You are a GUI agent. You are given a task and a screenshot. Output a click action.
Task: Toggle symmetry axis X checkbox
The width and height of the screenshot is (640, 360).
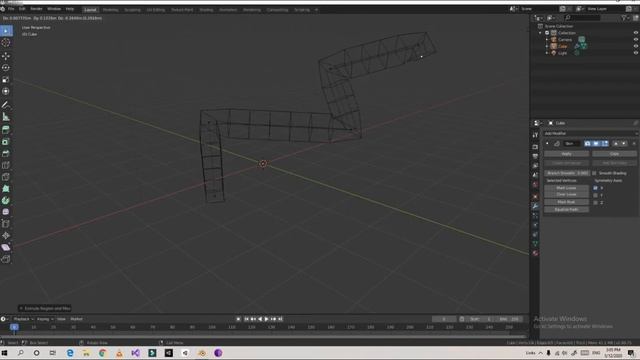(x=595, y=188)
